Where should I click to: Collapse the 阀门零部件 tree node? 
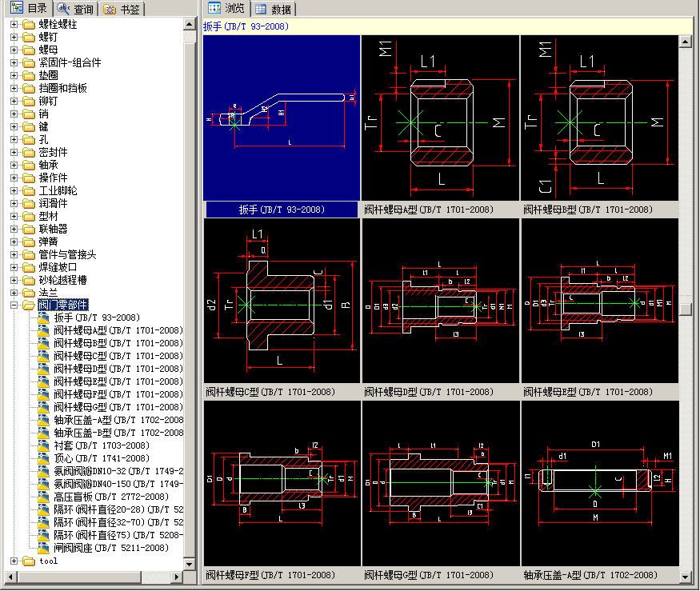pyautogui.click(x=14, y=305)
